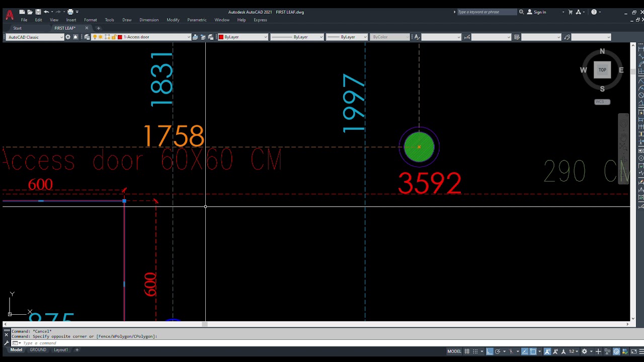
Task: Click the Clean Screen icon in status bar
Action: pyautogui.click(x=634, y=351)
